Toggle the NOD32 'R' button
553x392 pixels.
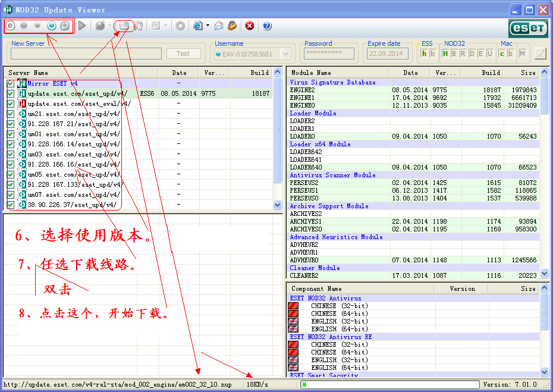[x=463, y=54]
